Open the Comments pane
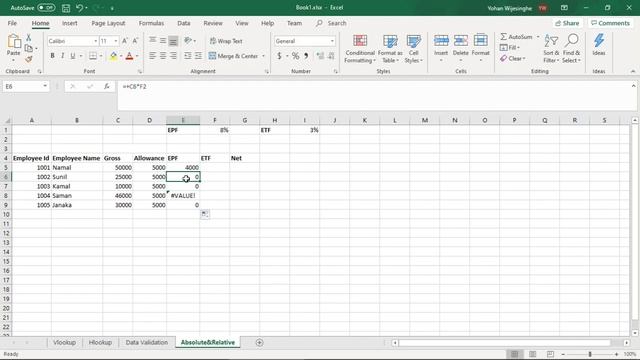The width and height of the screenshot is (640, 360). pyautogui.click(x=610, y=23)
